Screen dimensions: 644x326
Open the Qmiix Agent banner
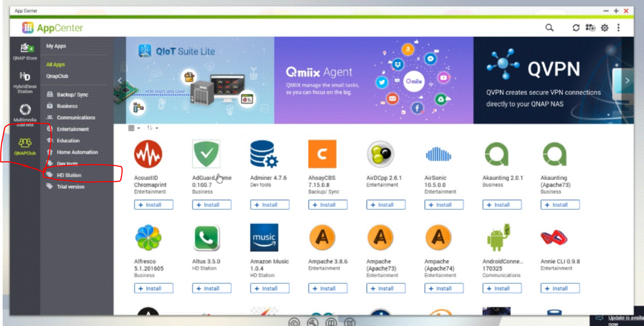[374, 80]
